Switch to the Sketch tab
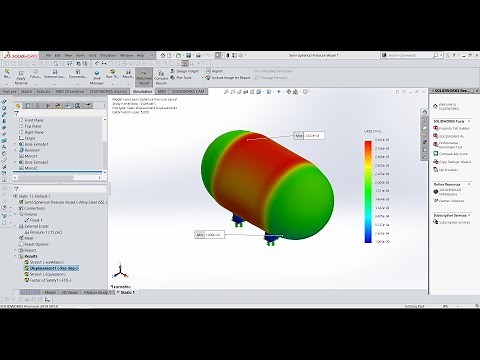480x360 pixels. point(27,91)
